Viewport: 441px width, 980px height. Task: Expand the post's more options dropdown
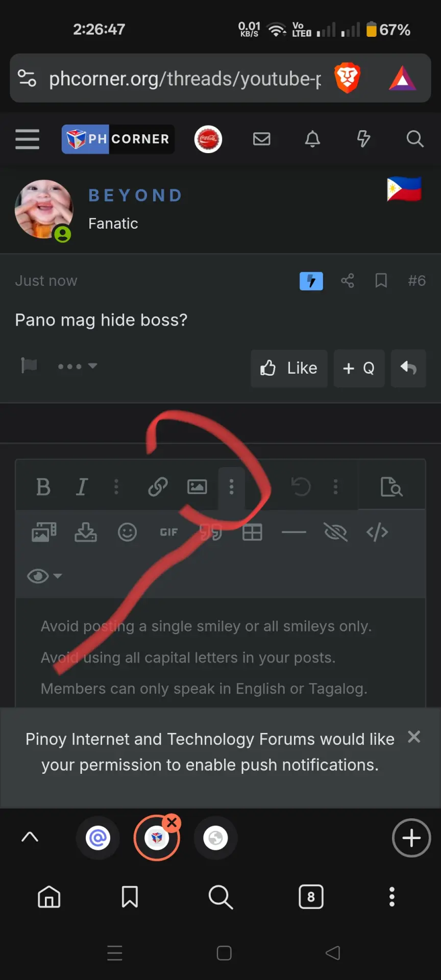(x=78, y=366)
